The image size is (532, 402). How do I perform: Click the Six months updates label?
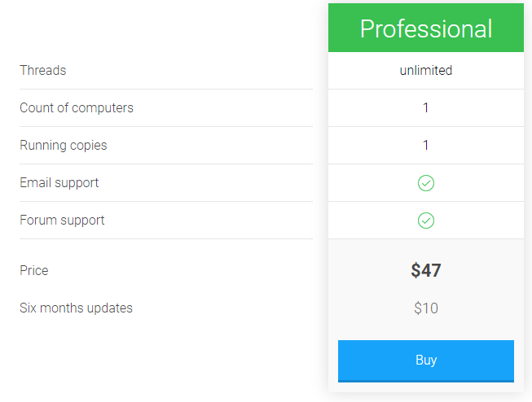pyautogui.click(x=76, y=308)
